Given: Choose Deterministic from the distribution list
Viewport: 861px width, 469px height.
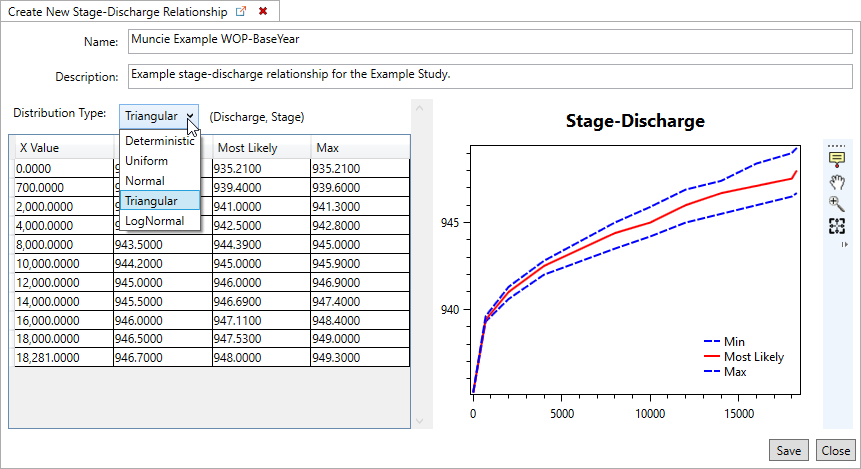Looking at the screenshot, I should pos(159,141).
